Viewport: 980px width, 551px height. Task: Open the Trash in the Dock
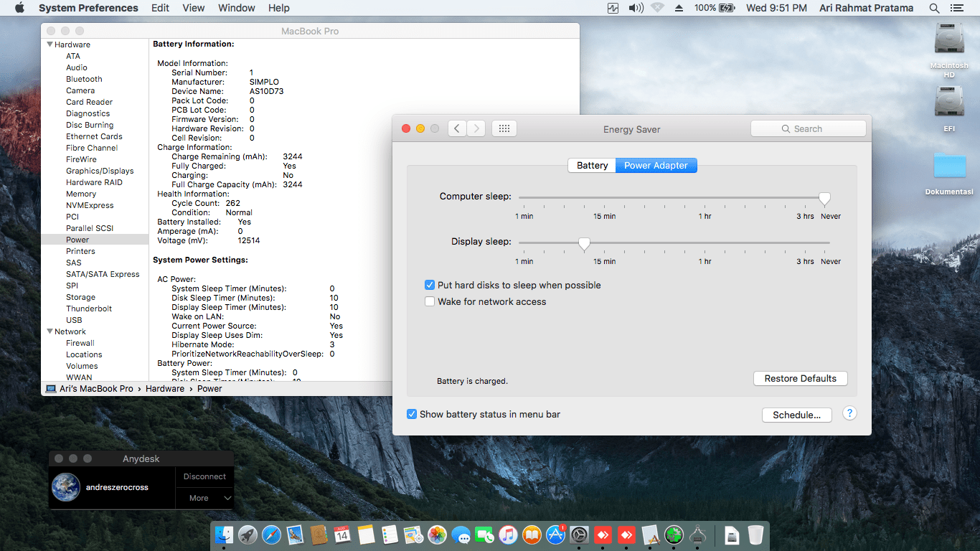[x=755, y=534]
